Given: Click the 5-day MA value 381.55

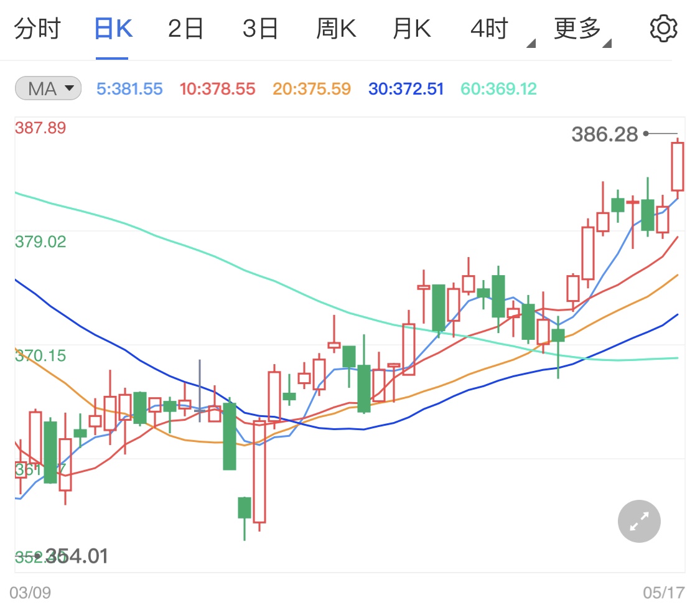Looking at the screenshot, I should point(129,88).
